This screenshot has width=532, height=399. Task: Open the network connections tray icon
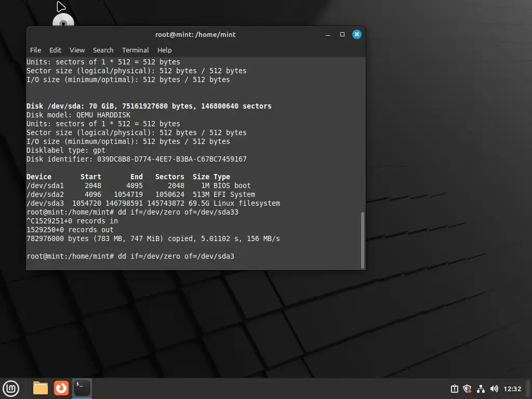pos(481,389)
